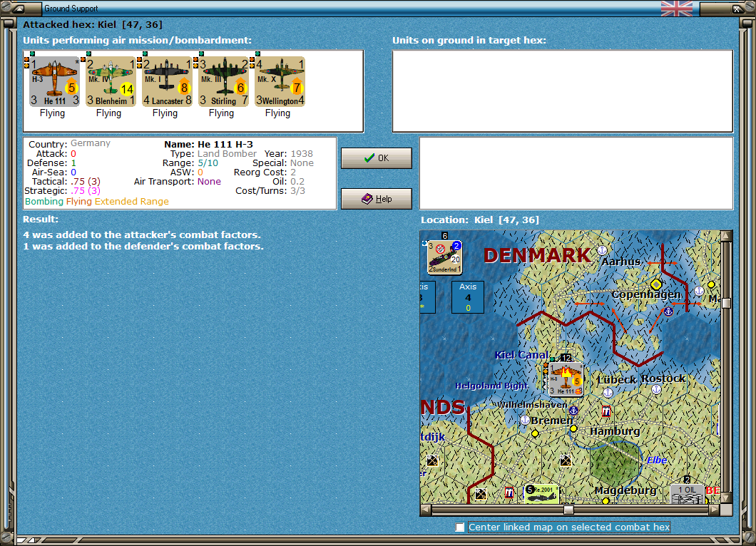Click the Axis 4 status box on map
This screenshot has width=756, height=546.
click(x=468, y=297)
